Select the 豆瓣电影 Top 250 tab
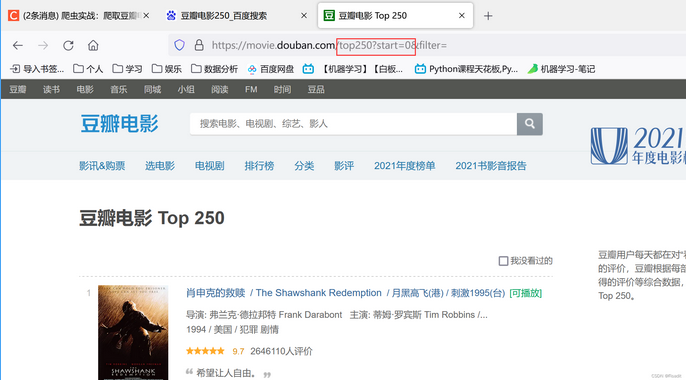Screen dimensions: 686x380 click(x=395, y=16)
